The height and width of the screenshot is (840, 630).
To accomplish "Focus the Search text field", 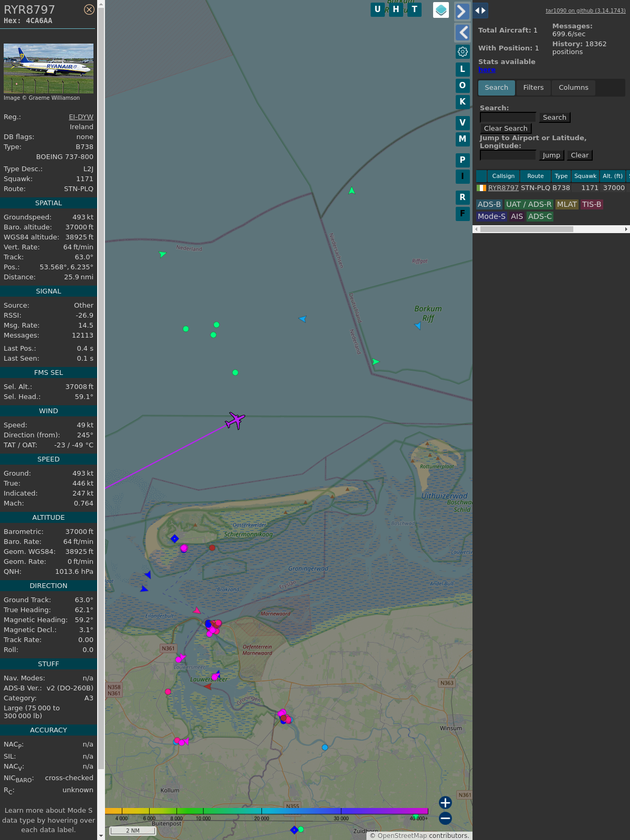I will point(508,117).
